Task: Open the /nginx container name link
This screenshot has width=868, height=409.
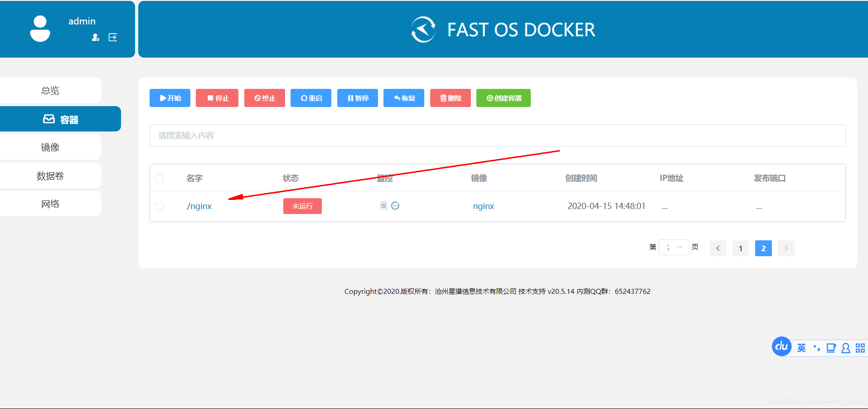Action: pyautogui.click(x=199, y=206)
